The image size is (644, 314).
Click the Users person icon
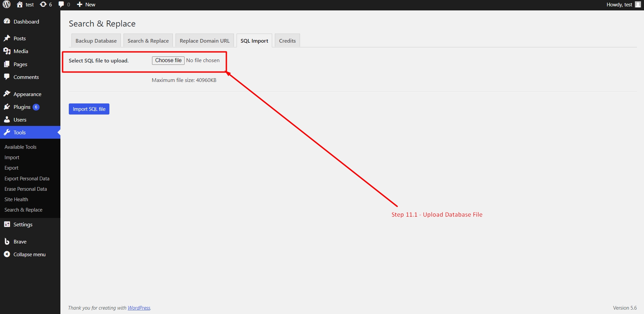pyautogui.click(x=7, y=120)
